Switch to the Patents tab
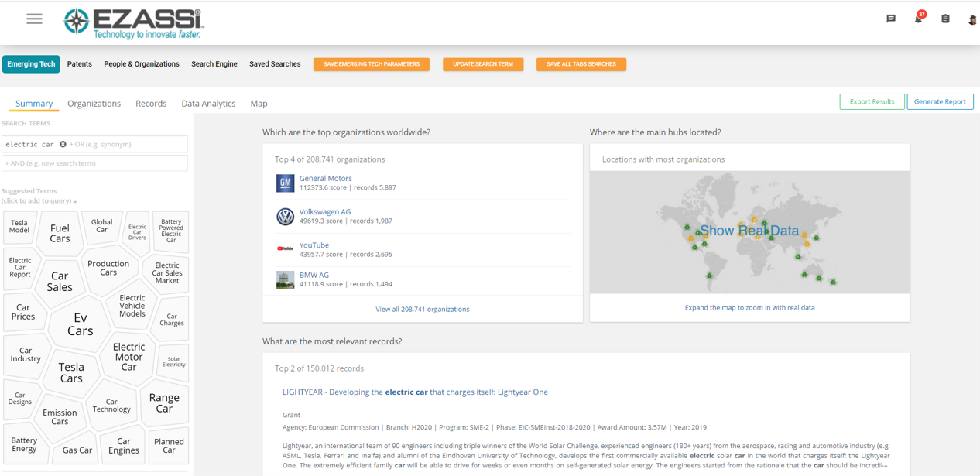This screenshot has height=476, width=980. click(x=80, y=64)
